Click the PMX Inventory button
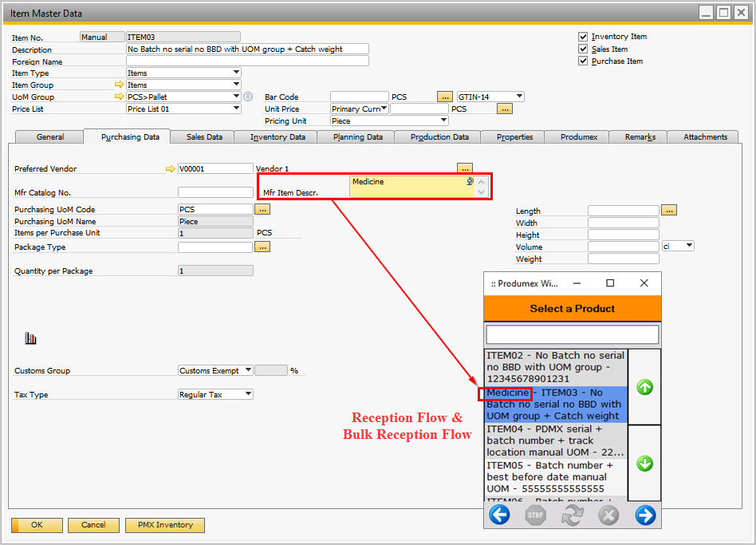 pos(165,525)
